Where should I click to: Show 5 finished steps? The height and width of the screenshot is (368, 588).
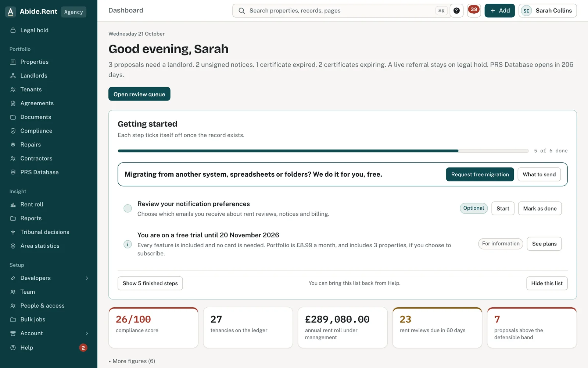[150, 283]
